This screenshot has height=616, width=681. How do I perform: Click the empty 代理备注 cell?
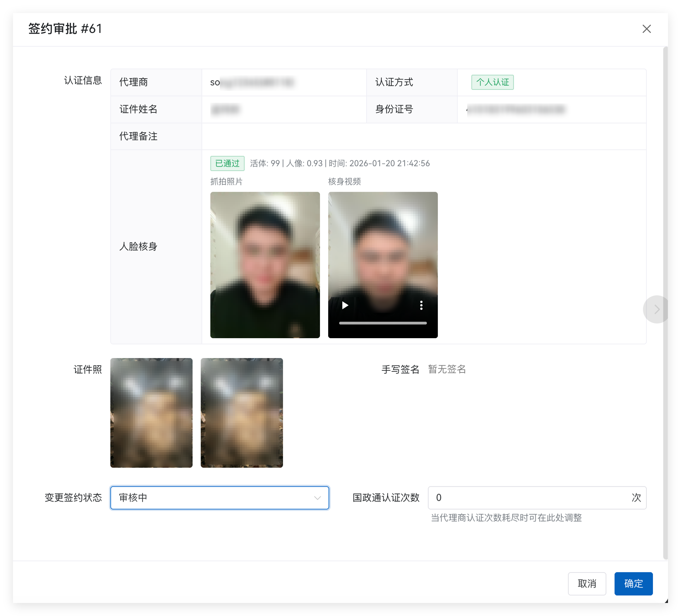click(x=424, y=137)
